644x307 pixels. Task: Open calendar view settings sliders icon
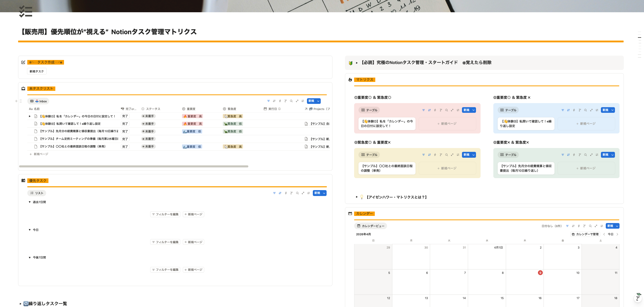(x=602, y=226)
